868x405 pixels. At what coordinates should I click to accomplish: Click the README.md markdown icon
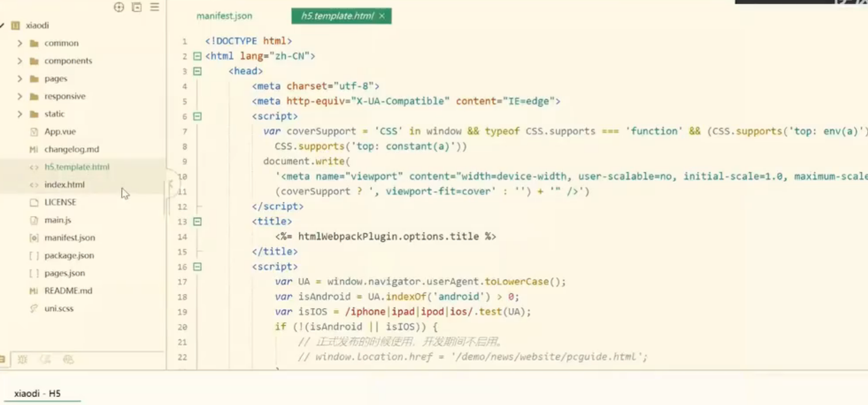pos(34,291)
